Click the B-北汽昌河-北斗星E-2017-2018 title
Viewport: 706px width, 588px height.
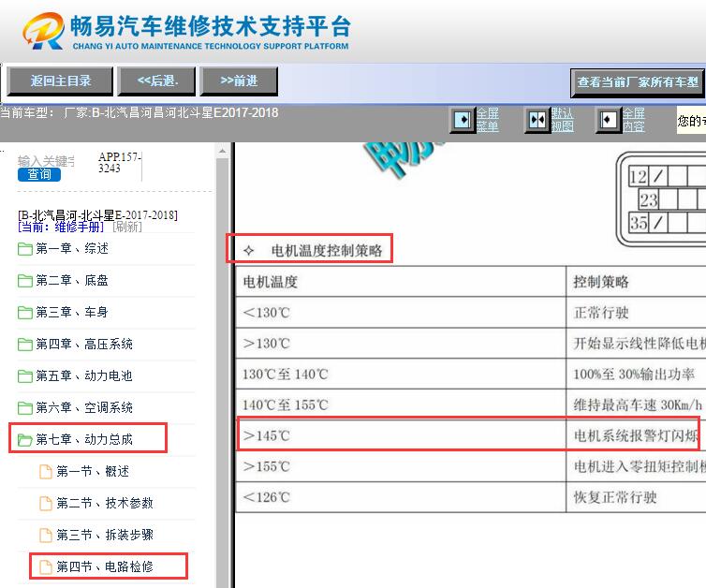coord(97,215)
